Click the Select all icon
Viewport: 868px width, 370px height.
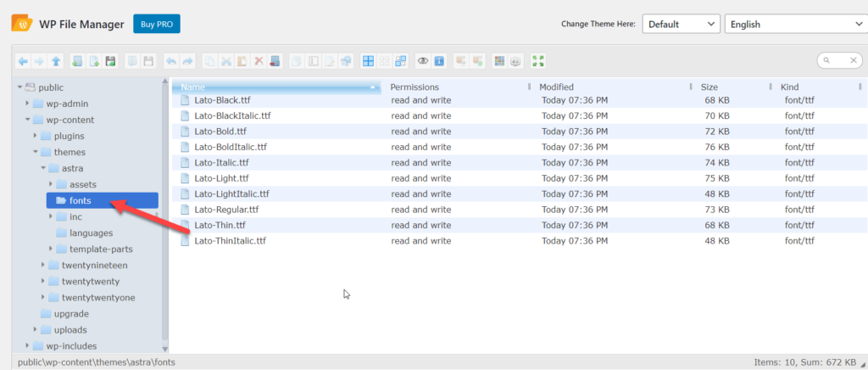point(368,61)
